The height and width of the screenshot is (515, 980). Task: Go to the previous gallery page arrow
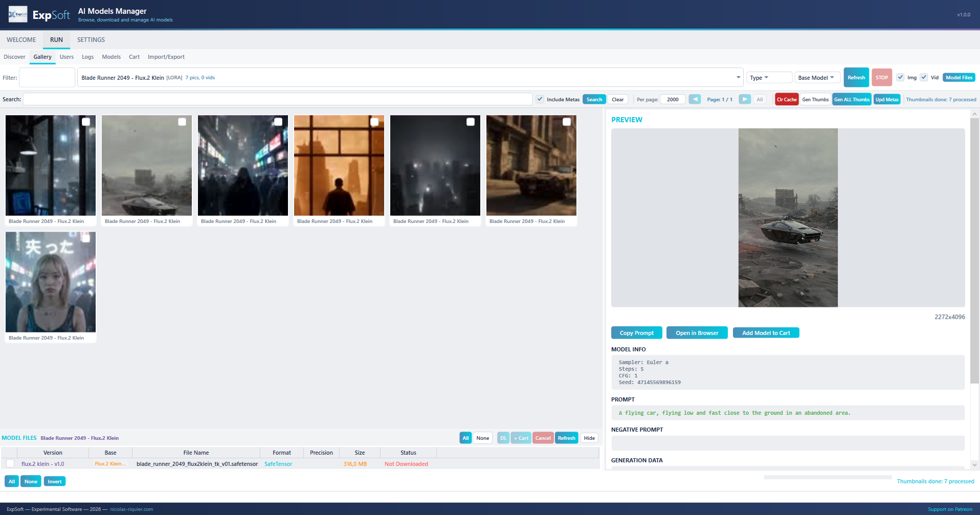695,99
